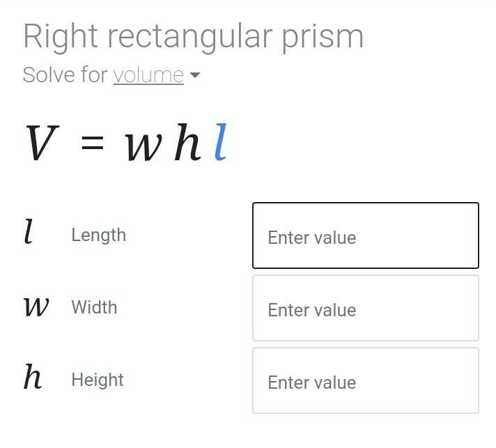Select the Height value input field

[x=365, y=381]
